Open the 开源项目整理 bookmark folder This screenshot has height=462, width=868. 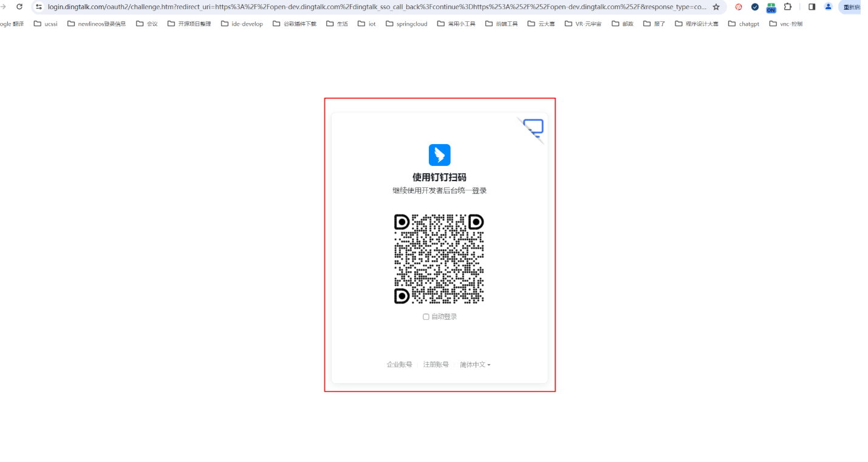tap(190, 24)
